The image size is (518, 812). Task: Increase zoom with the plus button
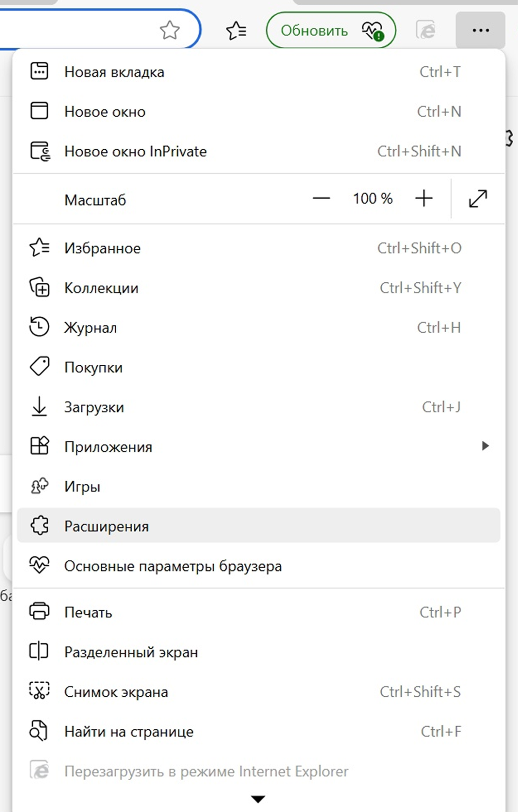tap(424, 199)
